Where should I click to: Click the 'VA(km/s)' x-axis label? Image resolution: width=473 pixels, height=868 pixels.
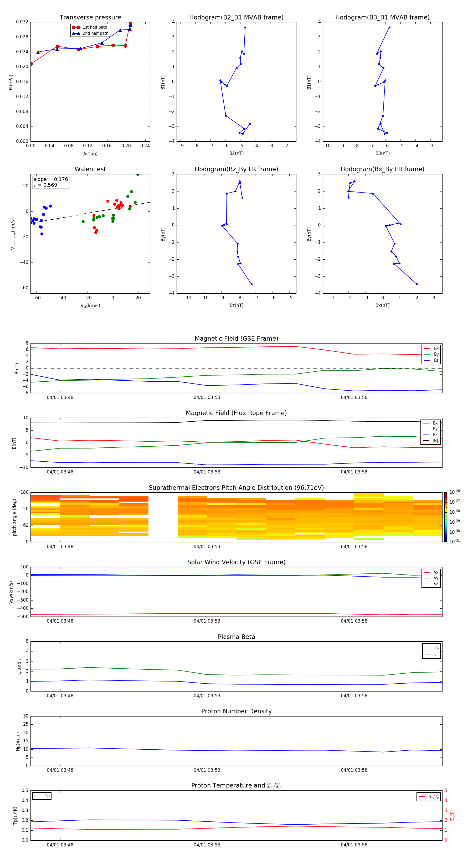pyautogui.click(x=90, y=306)
